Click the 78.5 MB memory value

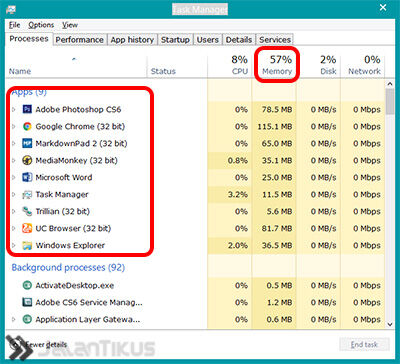[277, 109]
